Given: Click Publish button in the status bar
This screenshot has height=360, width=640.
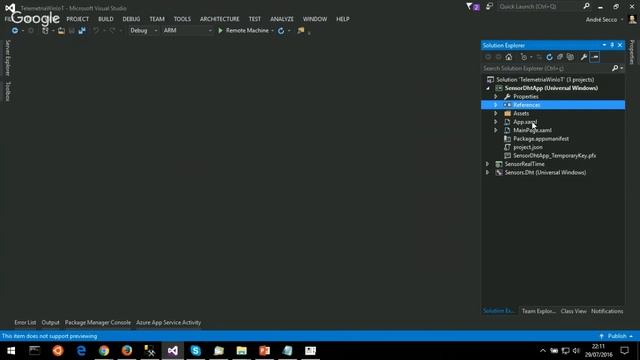Looking at the screenshot, I should [x=616, y=336].
